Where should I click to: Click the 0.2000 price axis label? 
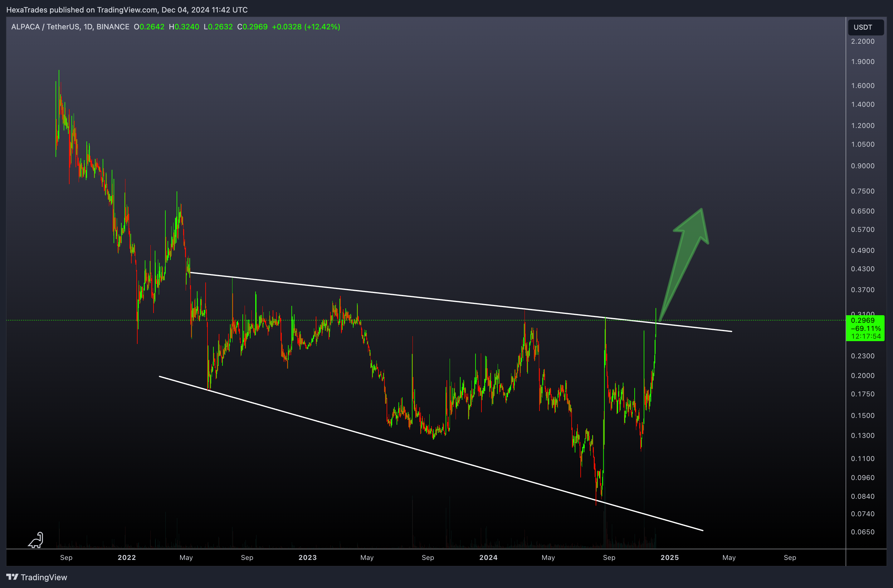coord(863,375)
